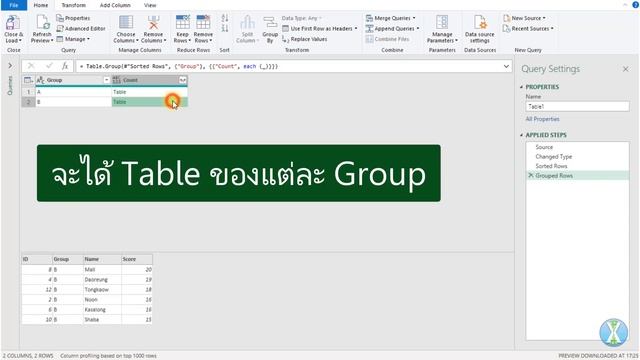Collapse the PROPERTIES section
This screenshot has width=640, height=360.
click(x=521, y=87)
